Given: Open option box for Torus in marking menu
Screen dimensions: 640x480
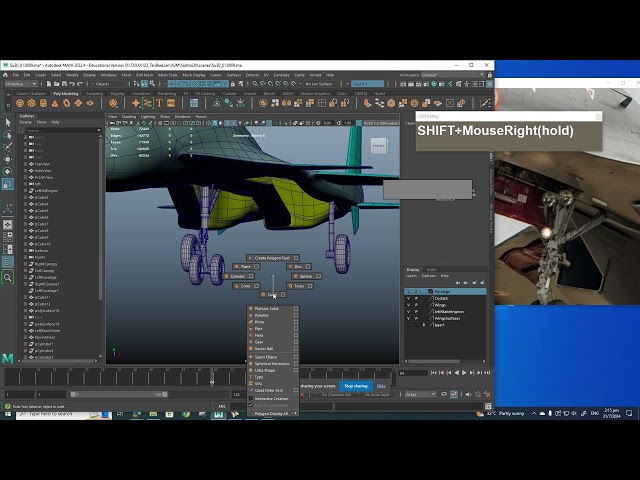Looking at the screenshot, I should pyautogui.click(x=310, y=286).
